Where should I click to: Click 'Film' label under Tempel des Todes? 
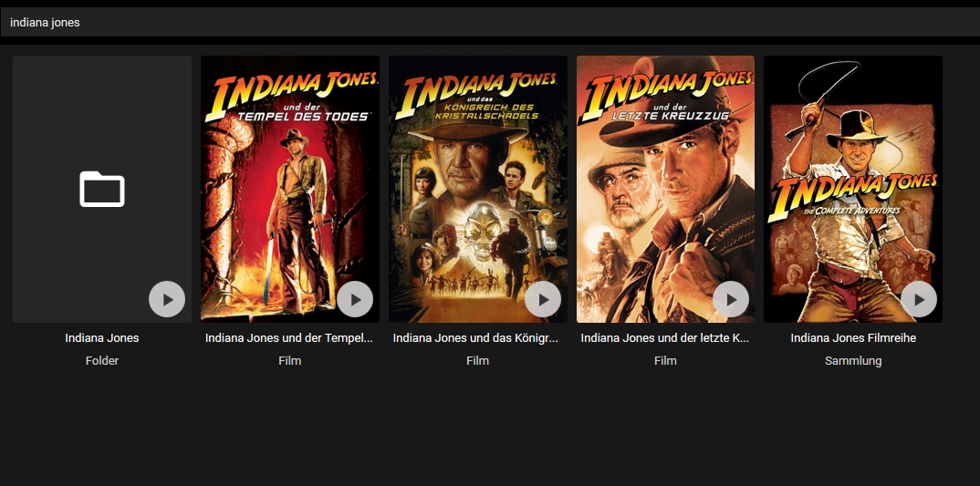coord(290,360)
